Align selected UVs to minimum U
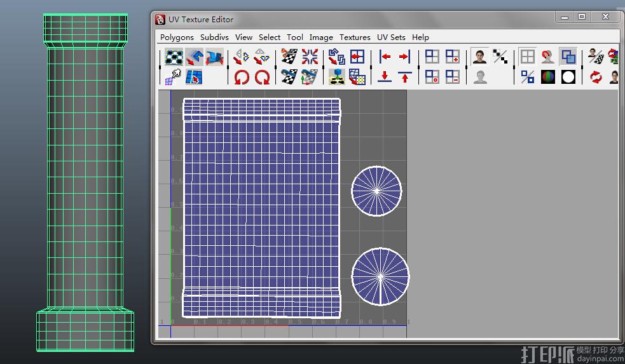This screenshot has width=625, height=364. (x=385, y=57)
